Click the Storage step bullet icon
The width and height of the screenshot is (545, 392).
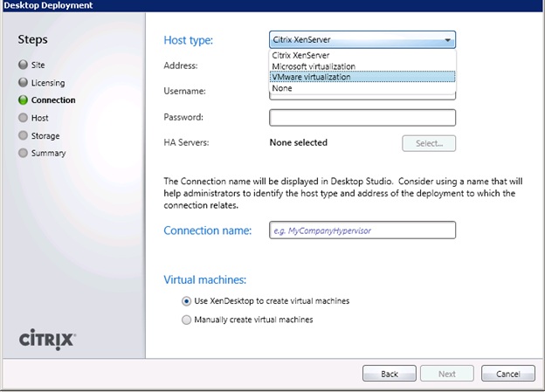(23, 135)
